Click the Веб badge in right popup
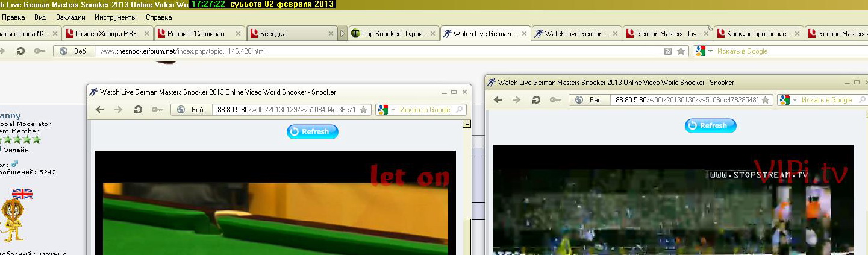 coord(589,100)
